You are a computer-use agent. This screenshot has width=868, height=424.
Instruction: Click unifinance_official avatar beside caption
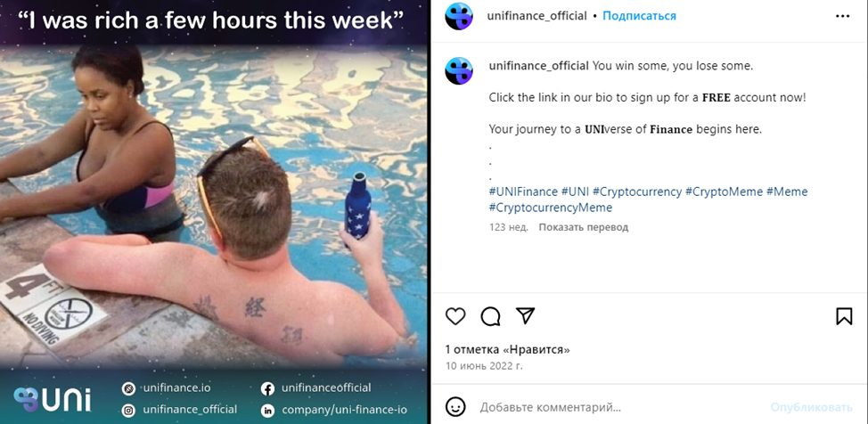pyautogui.click(x=459, y=71)
